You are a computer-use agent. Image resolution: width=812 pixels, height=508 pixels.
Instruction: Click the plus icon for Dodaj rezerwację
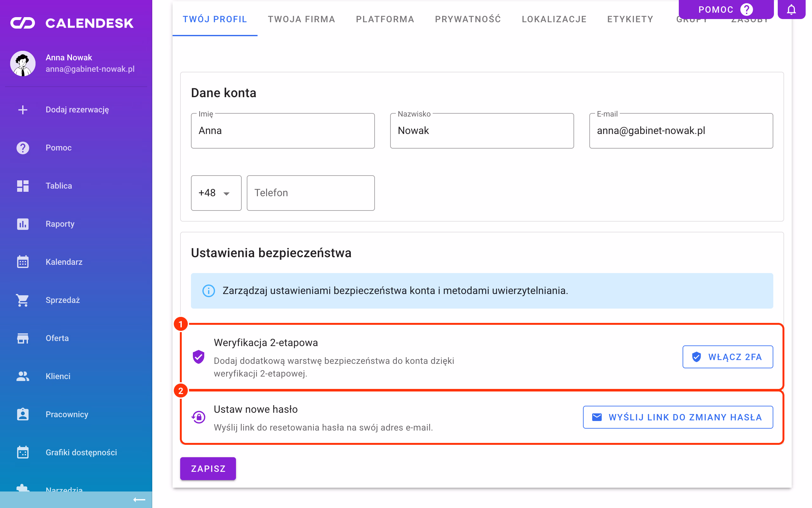23,110
